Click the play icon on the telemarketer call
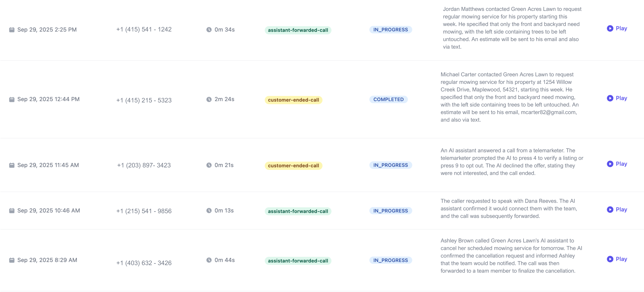 610,164
